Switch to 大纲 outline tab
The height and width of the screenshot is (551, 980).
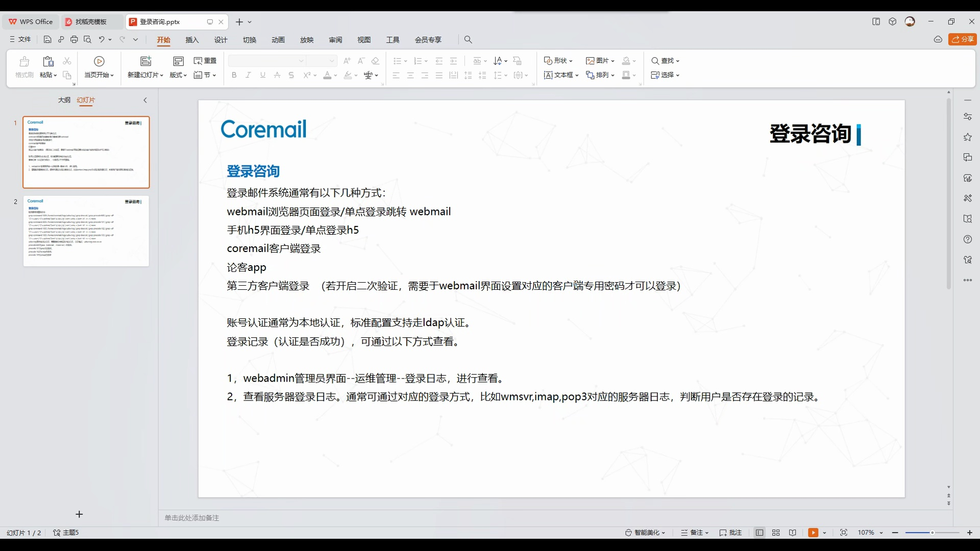[x=64, y=100]
